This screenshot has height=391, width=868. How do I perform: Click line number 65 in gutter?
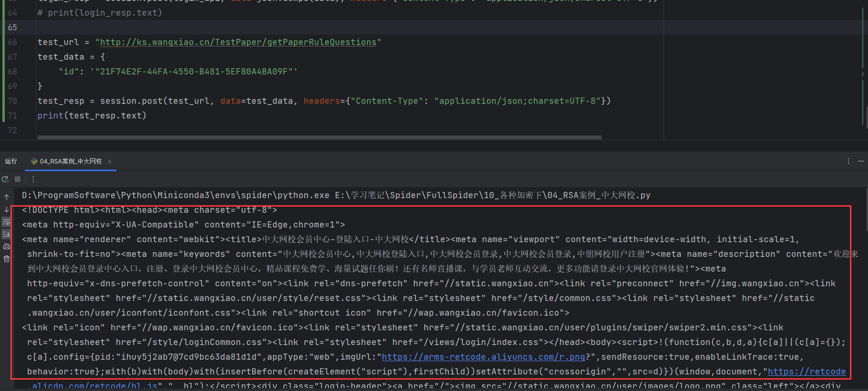(12, 27)
